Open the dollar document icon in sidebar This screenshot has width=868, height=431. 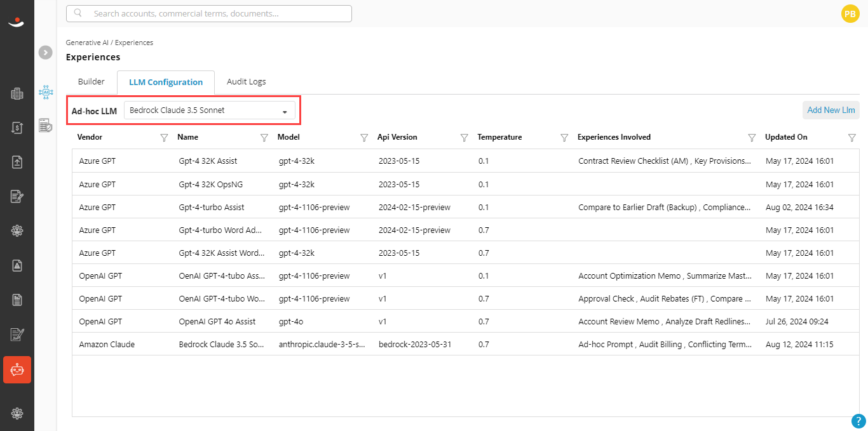(x=17, y=128)
